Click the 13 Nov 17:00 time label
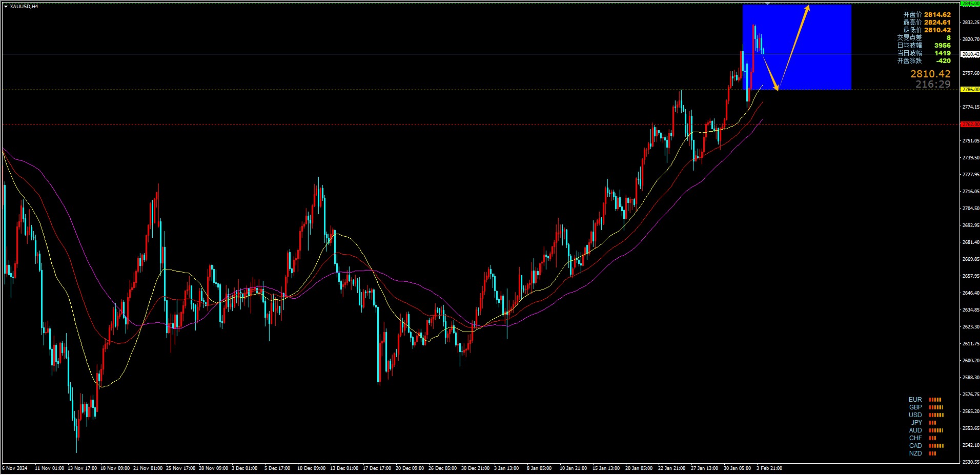 coord(83,468)
